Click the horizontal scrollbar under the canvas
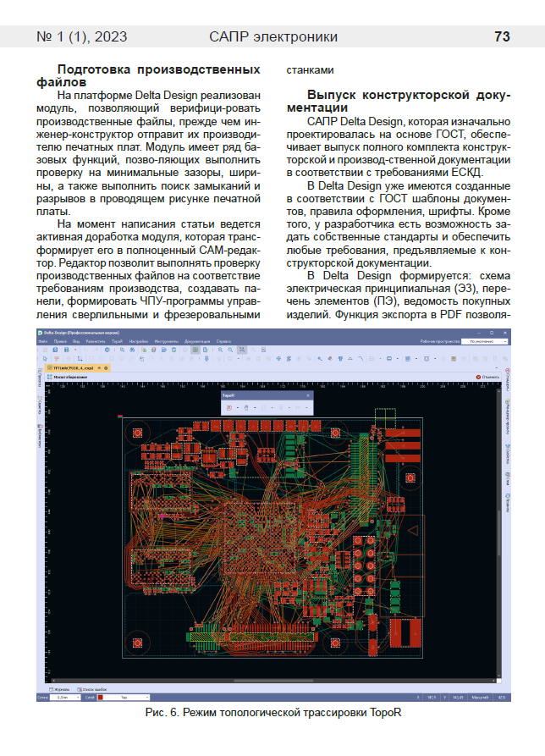This screenshot has height=756, width=545. point(273,681)
